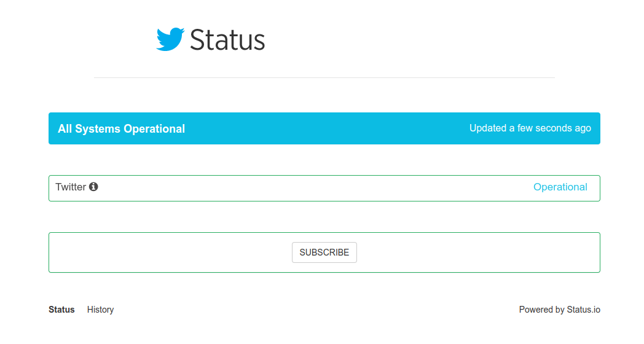Follow the Powered by Status.io link

point(559,310)
